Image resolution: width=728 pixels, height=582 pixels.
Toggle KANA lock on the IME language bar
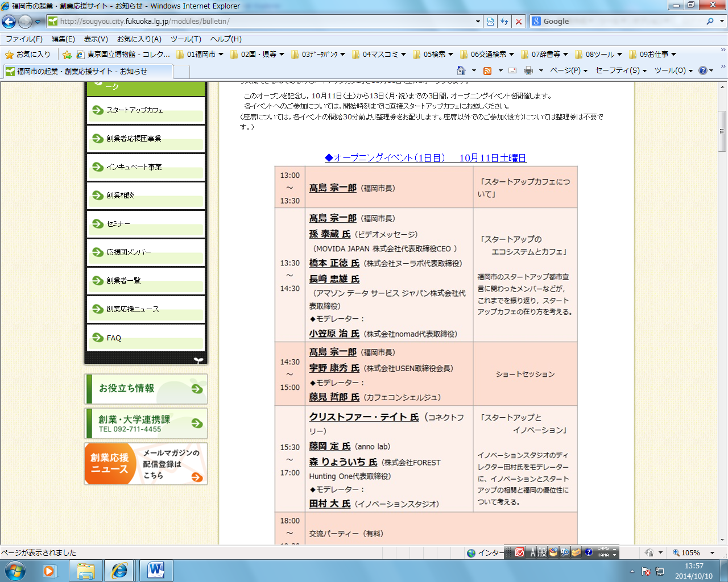[603, 555]
